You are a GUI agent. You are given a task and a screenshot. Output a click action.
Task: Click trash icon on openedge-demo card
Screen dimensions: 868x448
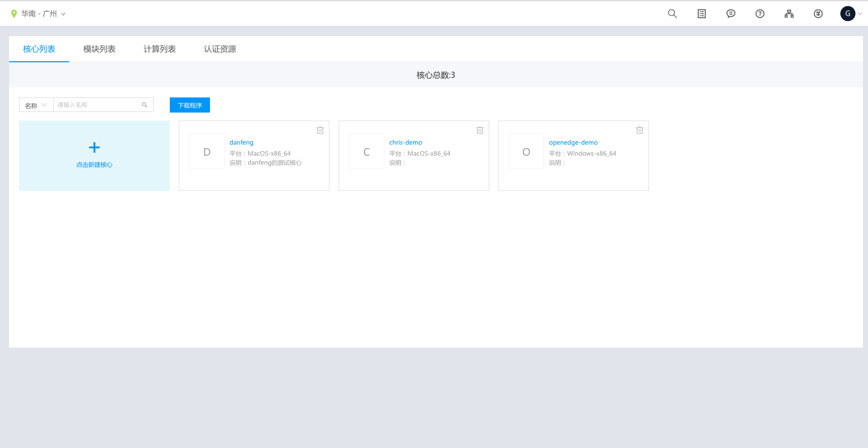(639, 130)
